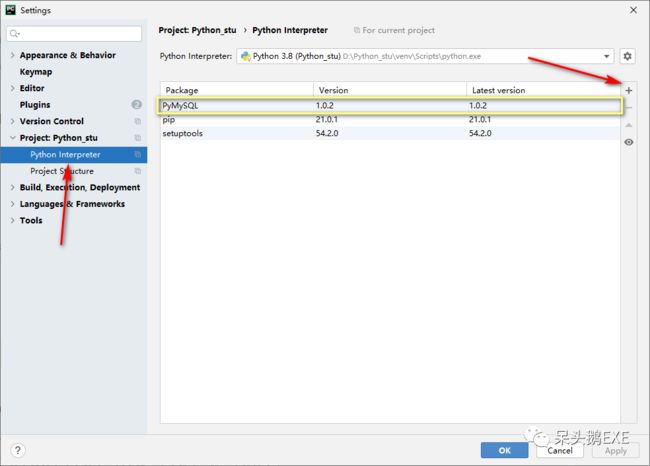This screenshot has width=650, height=466.
Task: Open the interpreter gear settings icon
Action: point(627,56)
